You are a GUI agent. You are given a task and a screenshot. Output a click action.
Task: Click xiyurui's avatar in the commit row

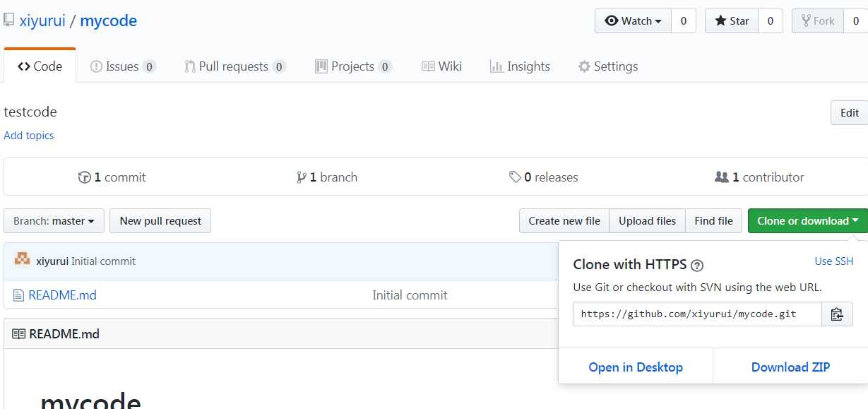(23, 260)
